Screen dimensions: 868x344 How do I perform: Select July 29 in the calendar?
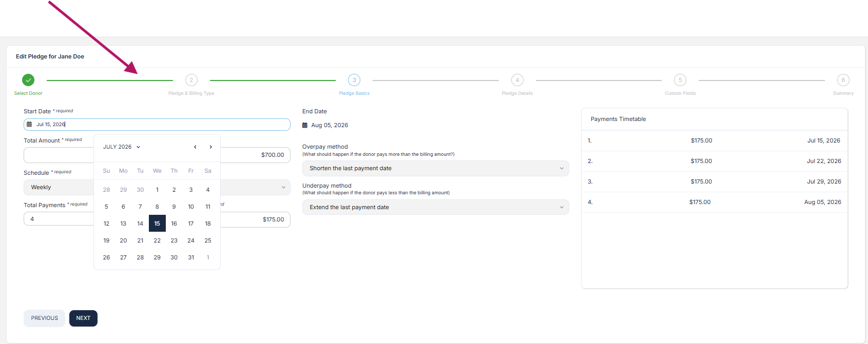pos(157,257)
